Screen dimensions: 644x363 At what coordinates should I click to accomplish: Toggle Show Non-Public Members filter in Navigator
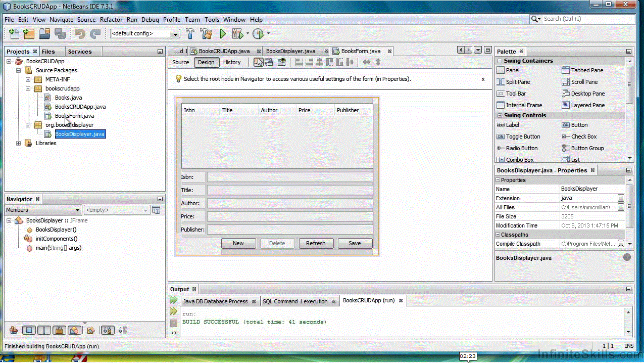pyautogui.click(x=60, y=330)
